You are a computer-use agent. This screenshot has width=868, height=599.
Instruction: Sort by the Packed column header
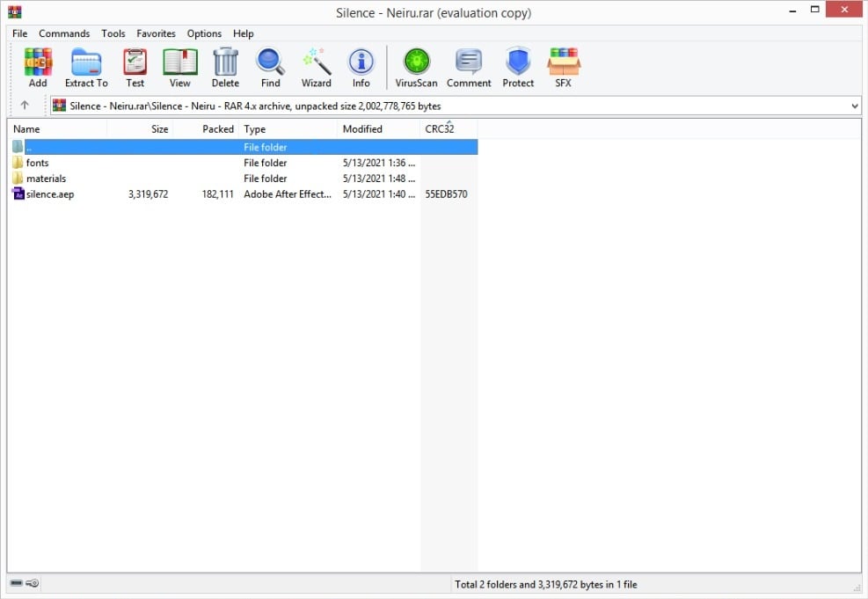click(x=207, y=129)
